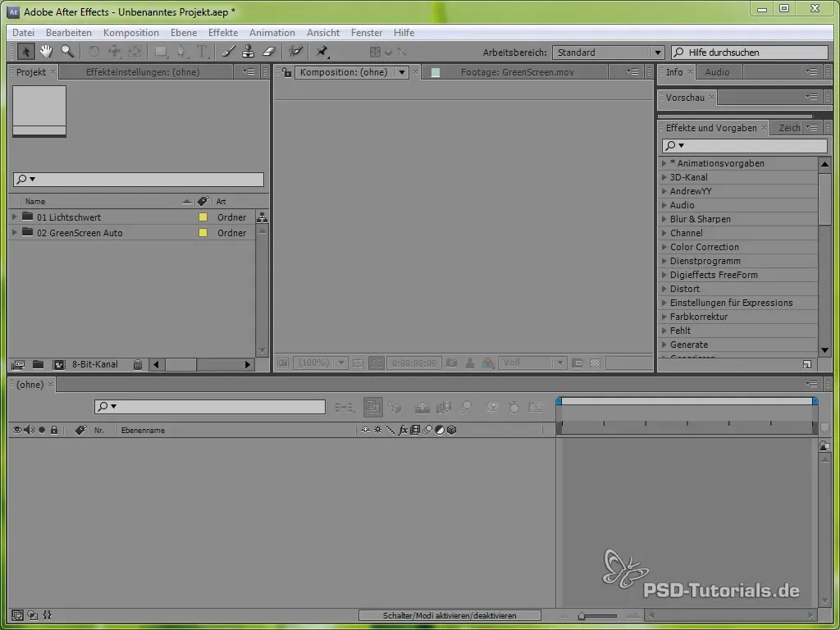840x630 pixels.
Task: Select the Text tool
Action: 202,52
